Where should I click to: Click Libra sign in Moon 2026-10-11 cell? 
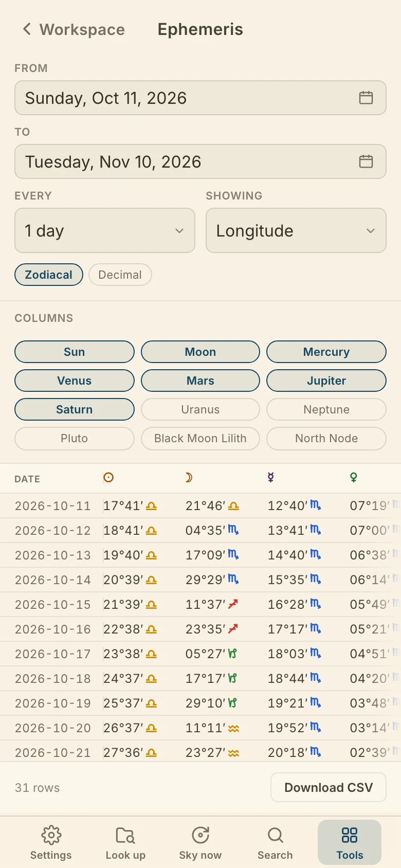[x=233, y=506]
